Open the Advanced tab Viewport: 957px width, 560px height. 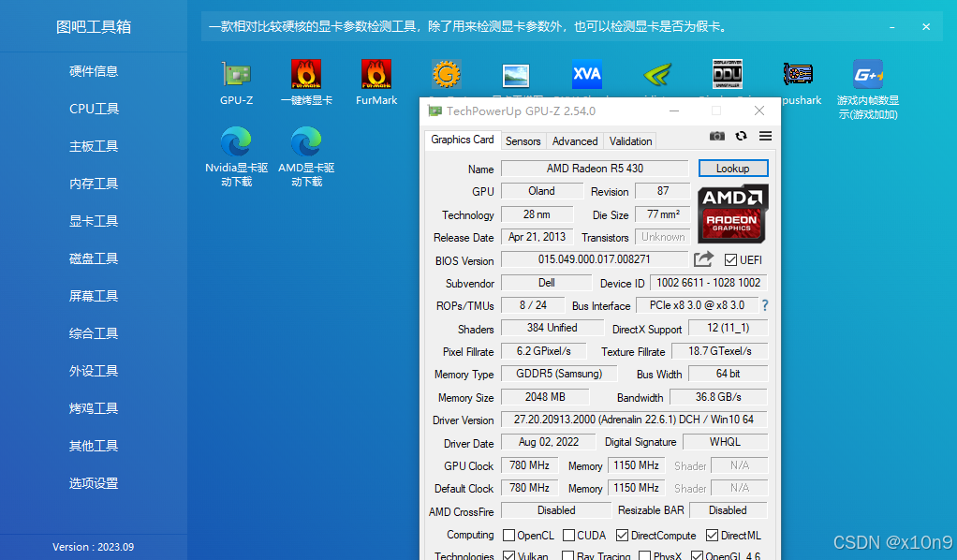[575, 141]
